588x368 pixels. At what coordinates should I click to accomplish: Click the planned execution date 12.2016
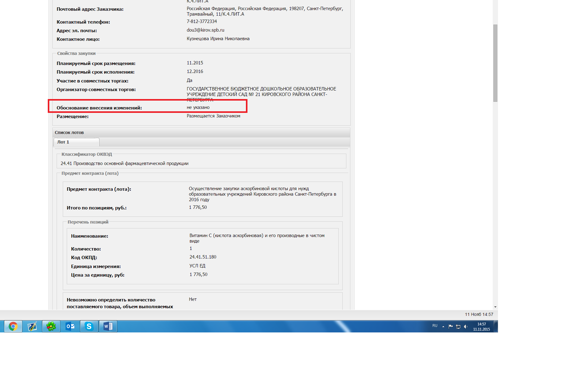point(195,71)
